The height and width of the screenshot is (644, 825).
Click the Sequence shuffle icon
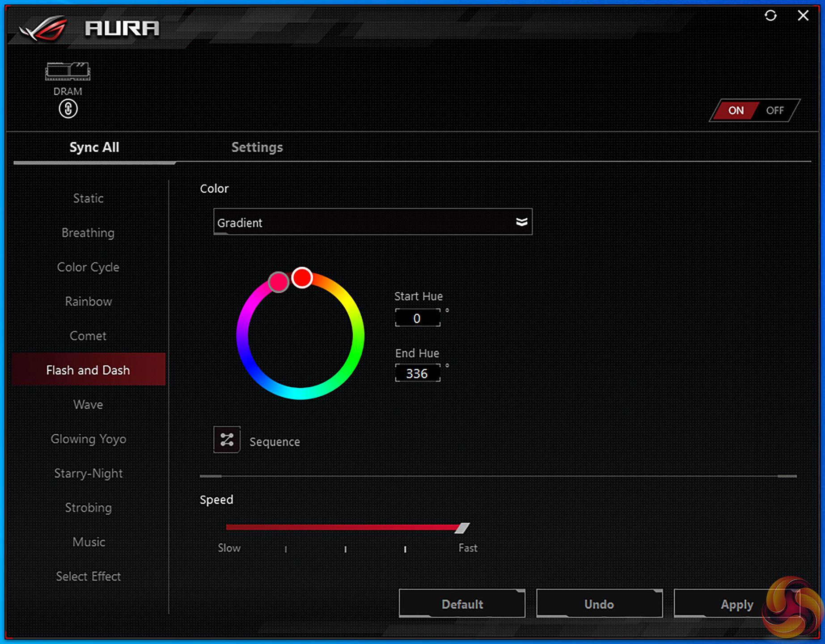[x=227, y=440]
